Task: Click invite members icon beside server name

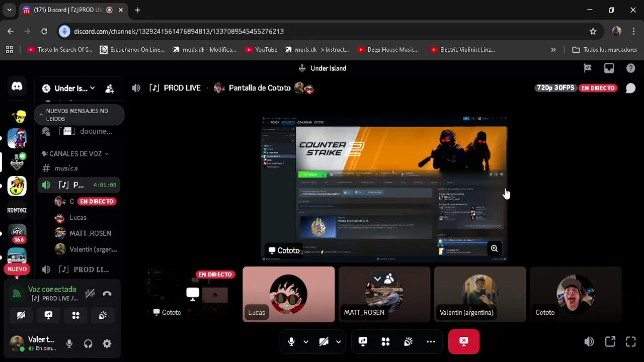Action: pyautogui.click(x=110, y=88)
